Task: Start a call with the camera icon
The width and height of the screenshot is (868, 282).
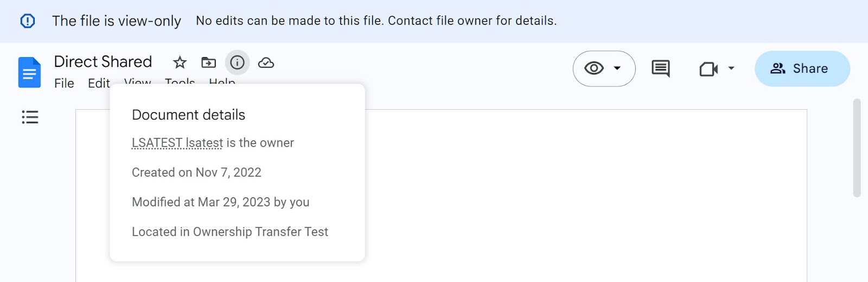Action: 708,69
